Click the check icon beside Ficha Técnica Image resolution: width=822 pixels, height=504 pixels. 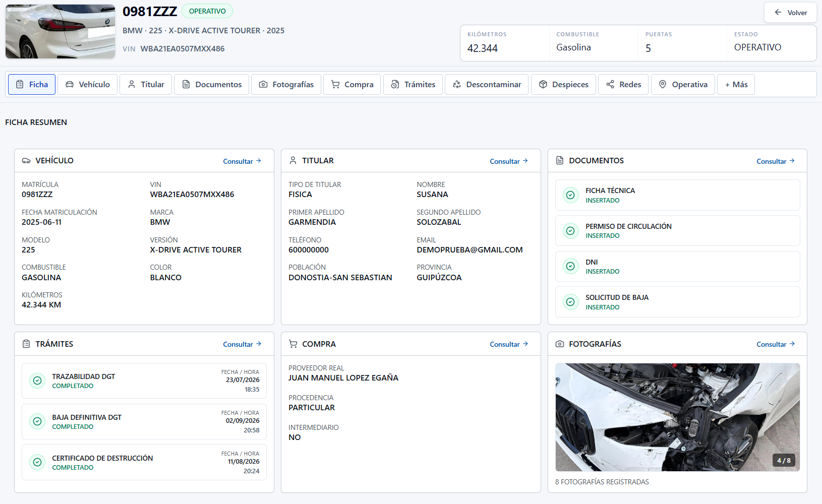click(570, 195)
